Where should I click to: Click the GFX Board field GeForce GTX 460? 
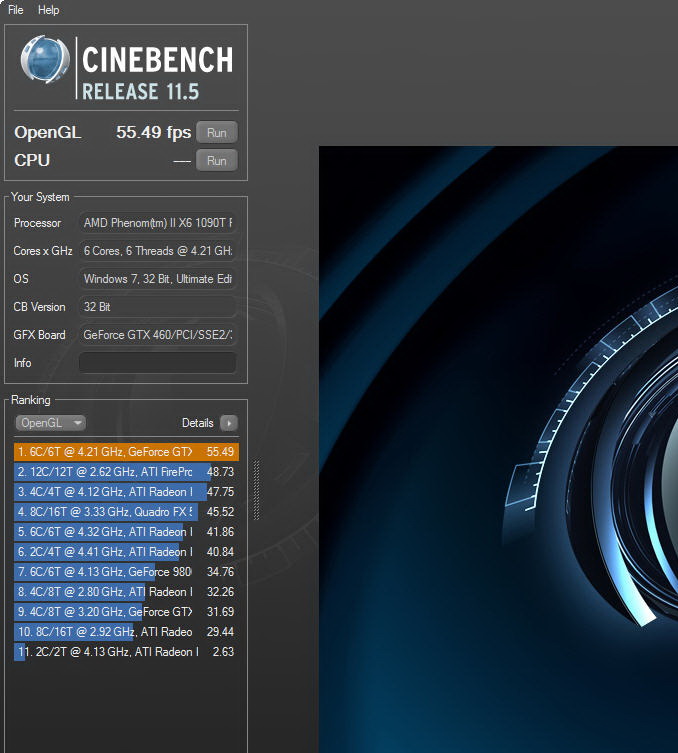click(x=157, y=335)
